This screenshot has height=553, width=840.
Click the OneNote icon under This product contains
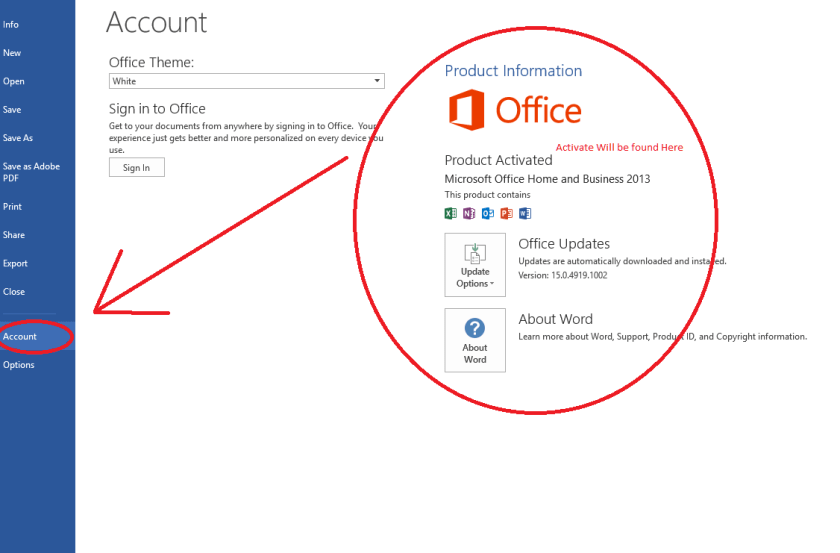click(x=469, y=213)
